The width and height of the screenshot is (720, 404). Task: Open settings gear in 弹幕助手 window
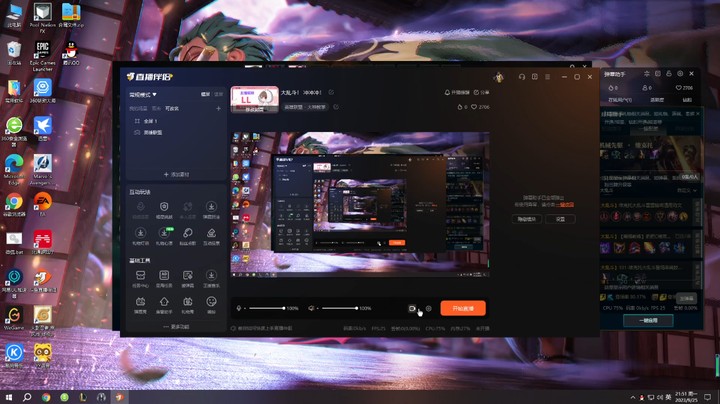(680, 73)
